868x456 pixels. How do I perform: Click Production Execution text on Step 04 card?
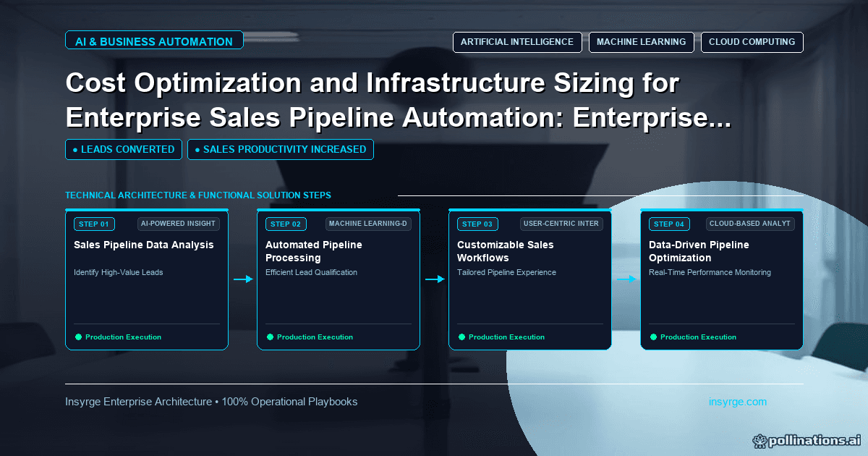(698, 337)
